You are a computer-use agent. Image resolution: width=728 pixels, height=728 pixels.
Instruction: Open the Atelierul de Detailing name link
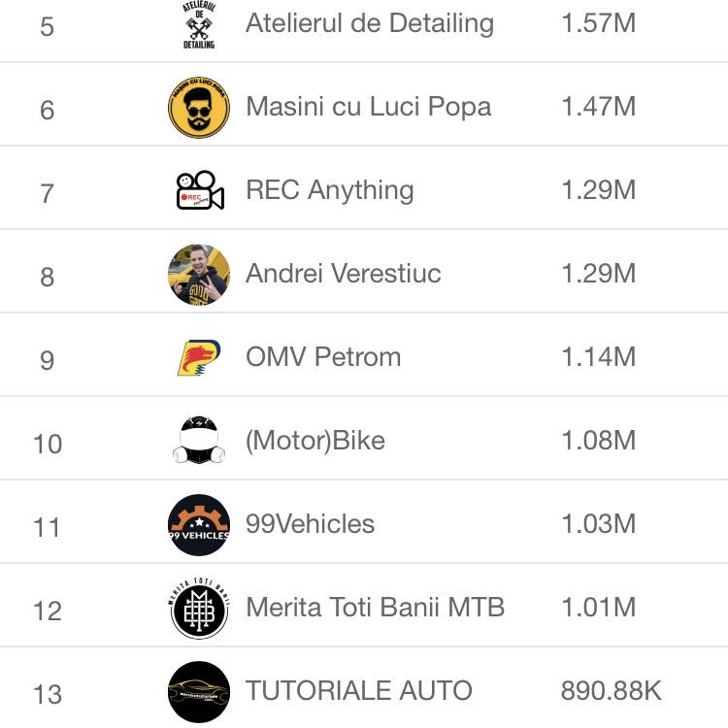click(370, 23)
